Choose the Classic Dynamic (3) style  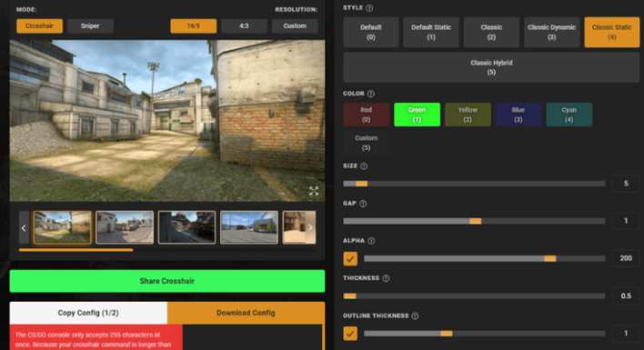point(551,32)
